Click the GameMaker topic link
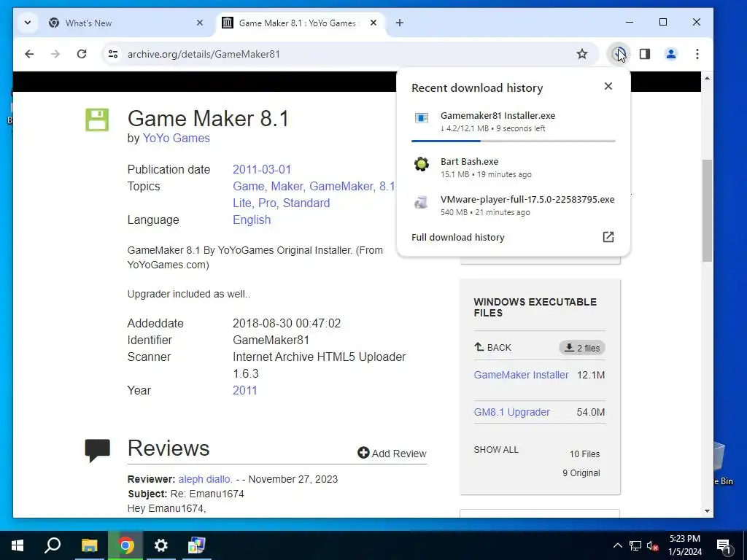Image resolution: width=747 pixels, height=560 pixels. [341, 186]
